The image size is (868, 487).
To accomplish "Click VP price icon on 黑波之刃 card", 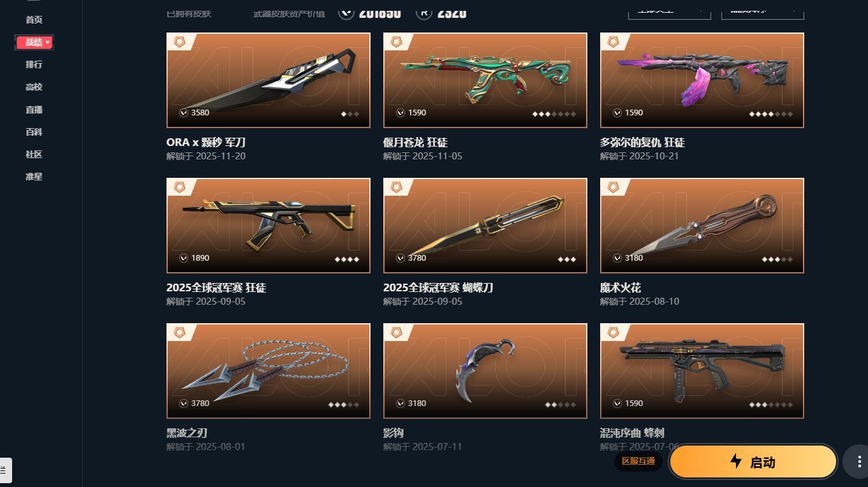I will (184, 403).
